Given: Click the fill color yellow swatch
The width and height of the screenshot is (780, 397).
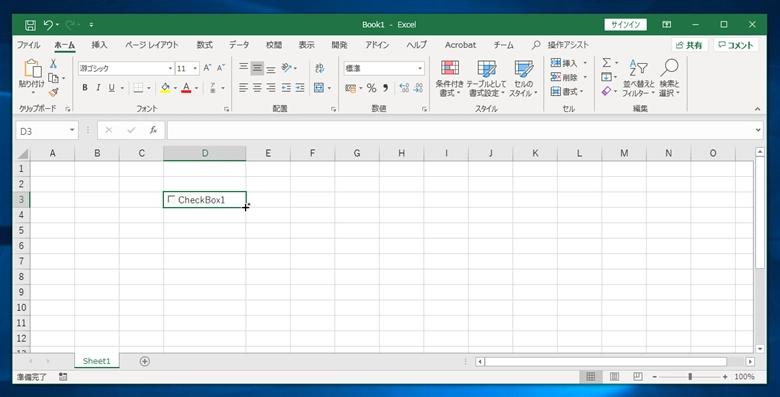Looking at the screenshot, I should click(165, 88).
